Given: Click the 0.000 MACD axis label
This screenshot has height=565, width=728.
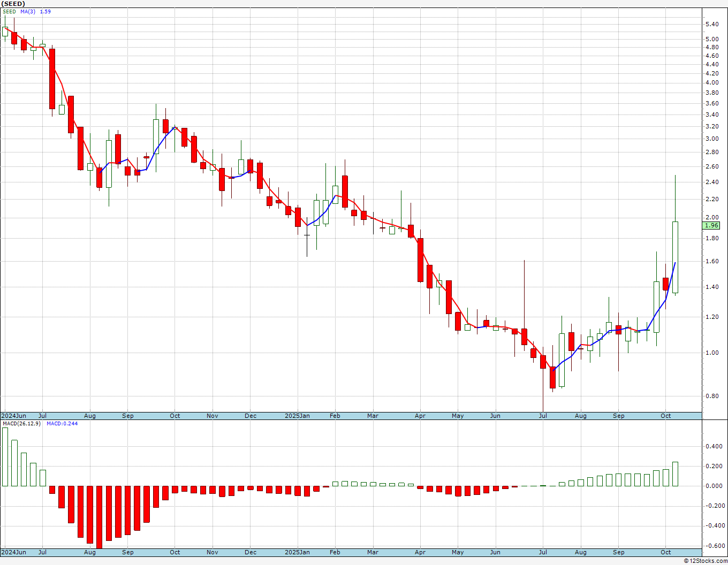Looking at the screenshot, I should tap(714, 486).
